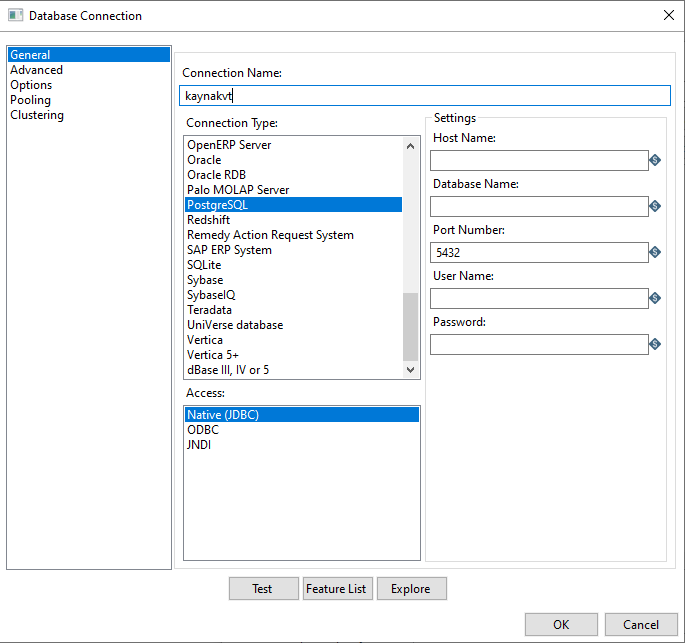Select Vertica 5+ connection type

[x=293, y=355]
